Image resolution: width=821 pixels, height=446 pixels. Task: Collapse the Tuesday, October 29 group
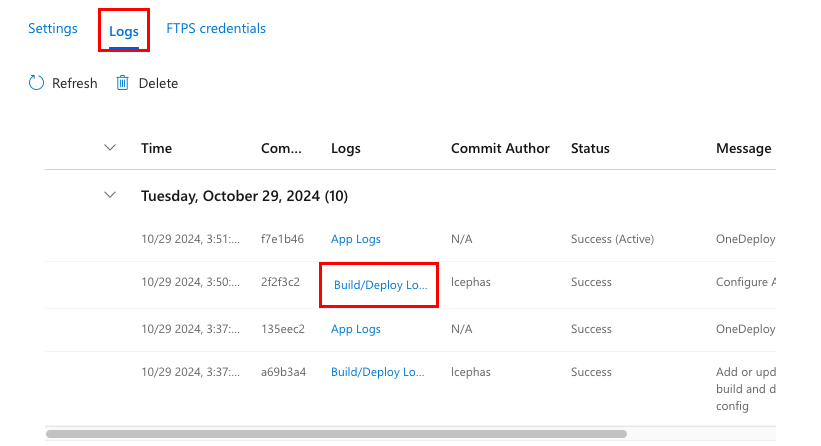110,196
